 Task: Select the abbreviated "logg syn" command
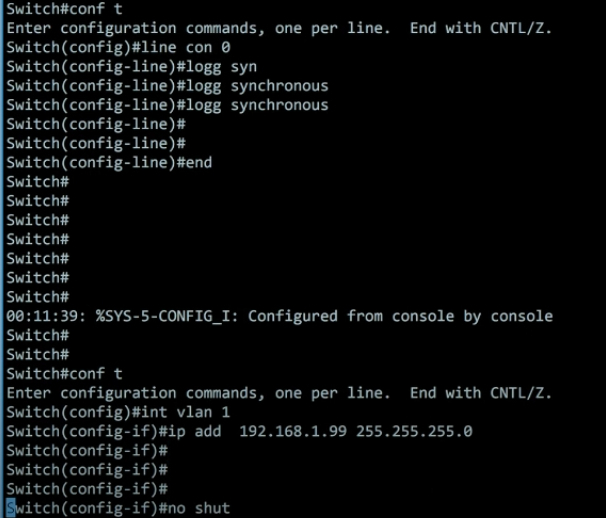click(x=221, y=67)
